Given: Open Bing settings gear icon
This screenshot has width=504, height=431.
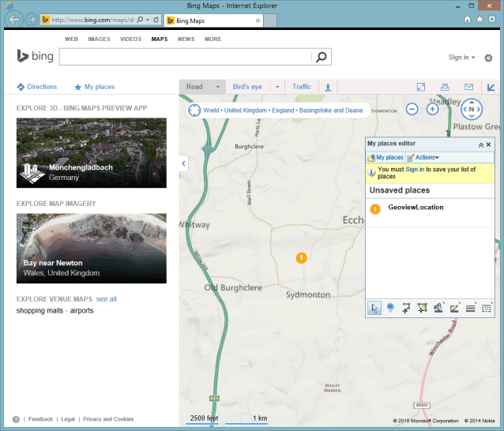Looking at the screenshot, I should click(x=488, y=58).
